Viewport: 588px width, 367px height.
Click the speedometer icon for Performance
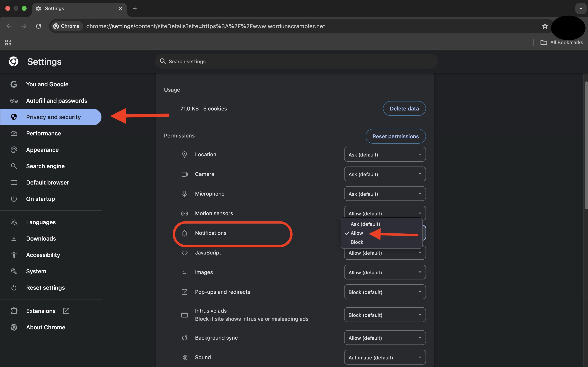(14, 133)
